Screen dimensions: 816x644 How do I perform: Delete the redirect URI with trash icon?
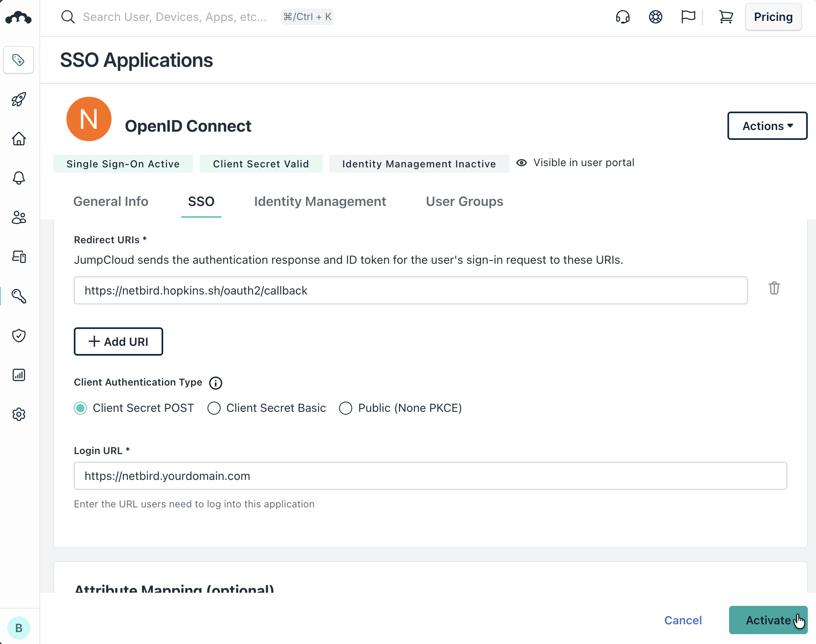[x=774, y=289]
